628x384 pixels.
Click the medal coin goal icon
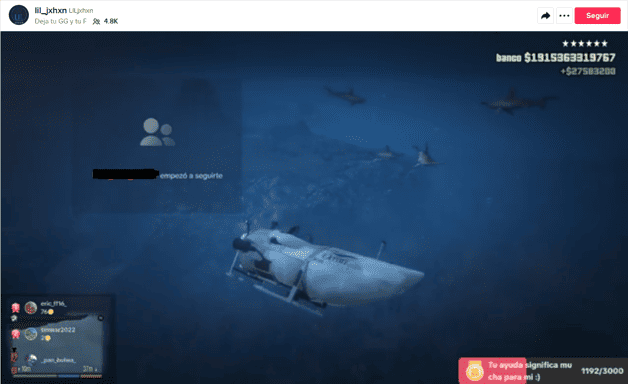(475, 371)
